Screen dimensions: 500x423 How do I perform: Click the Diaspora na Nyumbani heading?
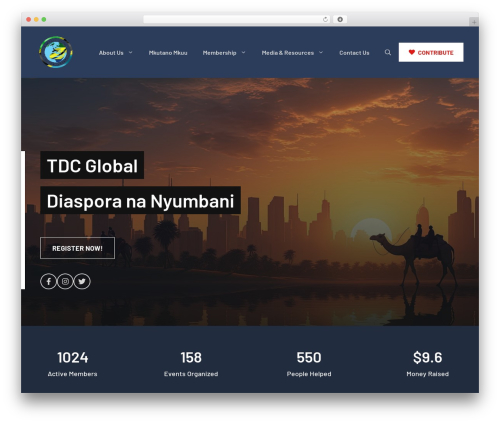[140, 200]
